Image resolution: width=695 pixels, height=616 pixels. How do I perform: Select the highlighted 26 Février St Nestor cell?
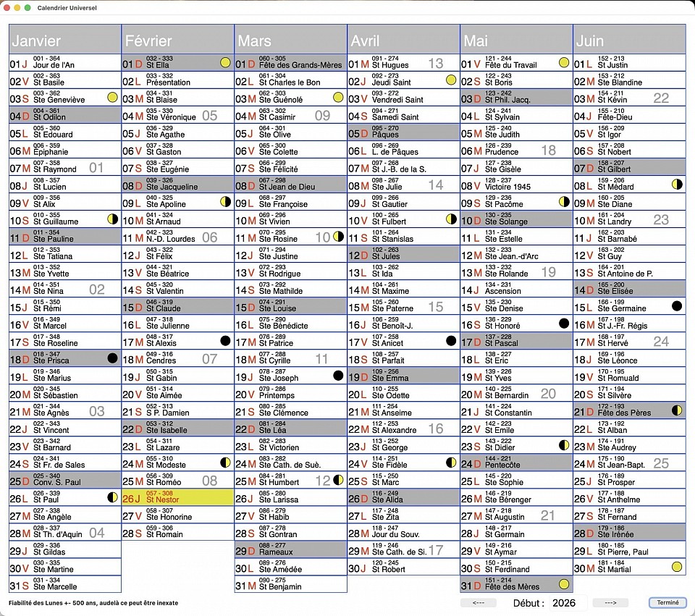point(177,497)
